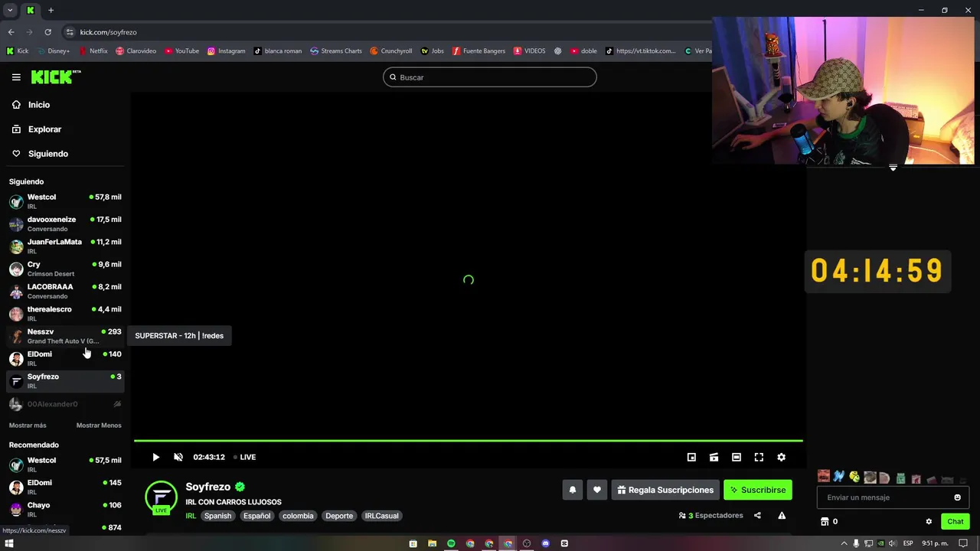Open Nesszv channel in sidebar
Screen dimensions: 980x551
tap(65, 336)
